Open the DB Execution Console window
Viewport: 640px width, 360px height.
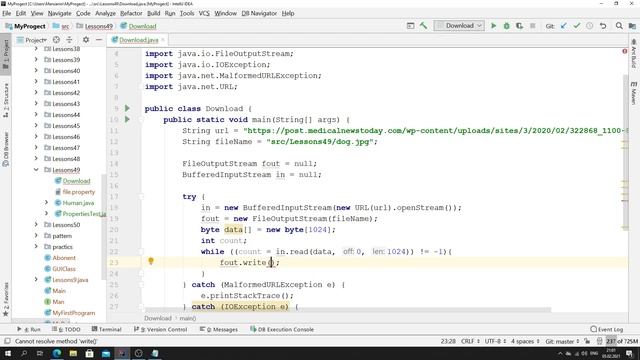[282, 329]
